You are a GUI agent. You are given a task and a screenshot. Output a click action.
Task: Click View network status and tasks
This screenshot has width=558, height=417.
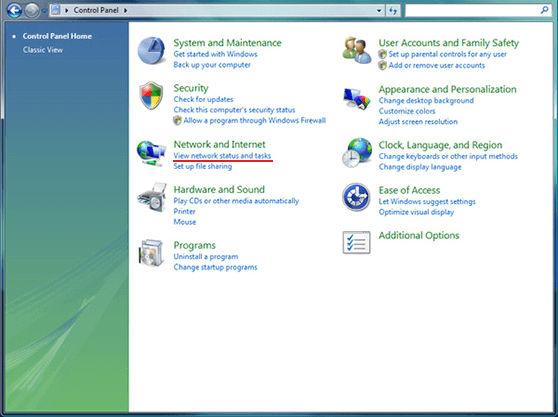[222, 156]
